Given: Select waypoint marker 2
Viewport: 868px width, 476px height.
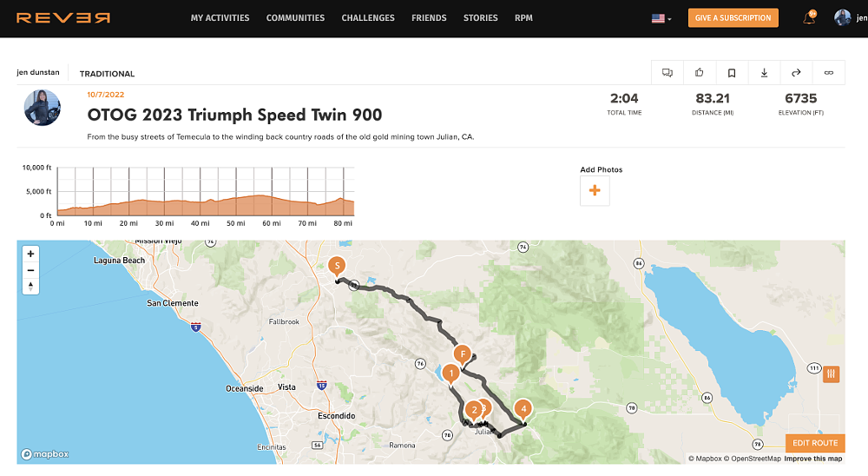Looking at the screenshot, I should tap(473, 411).
